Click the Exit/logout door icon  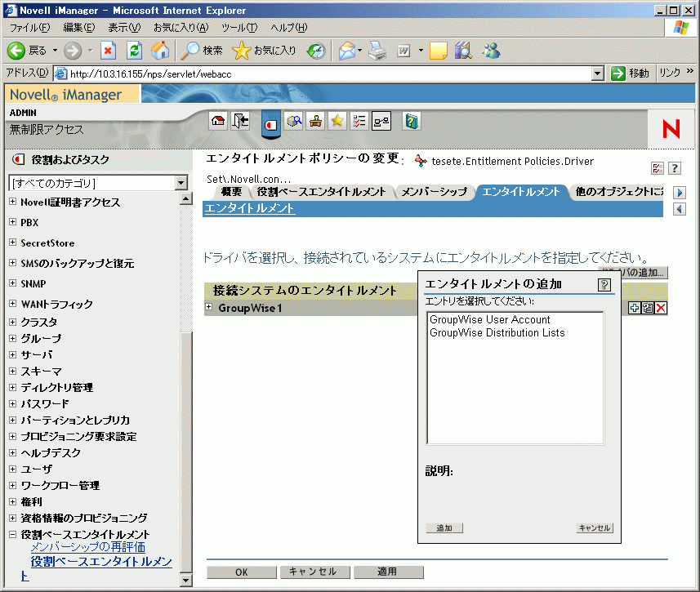tap(240, 122)
